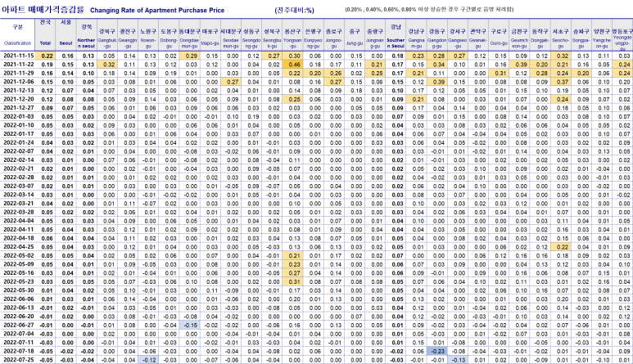Select highlighted 0.22 Total cell for 2021-11-15

click(46, 56)
